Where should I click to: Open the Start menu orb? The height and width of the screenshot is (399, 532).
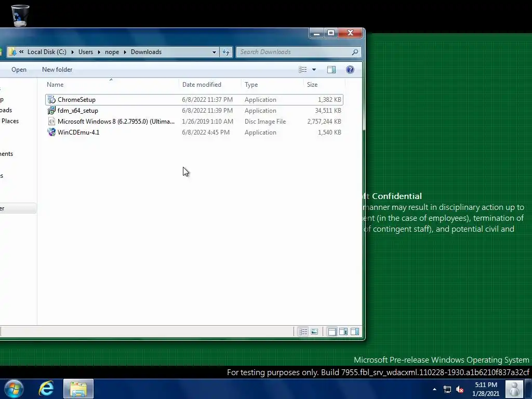pos(14,389)
